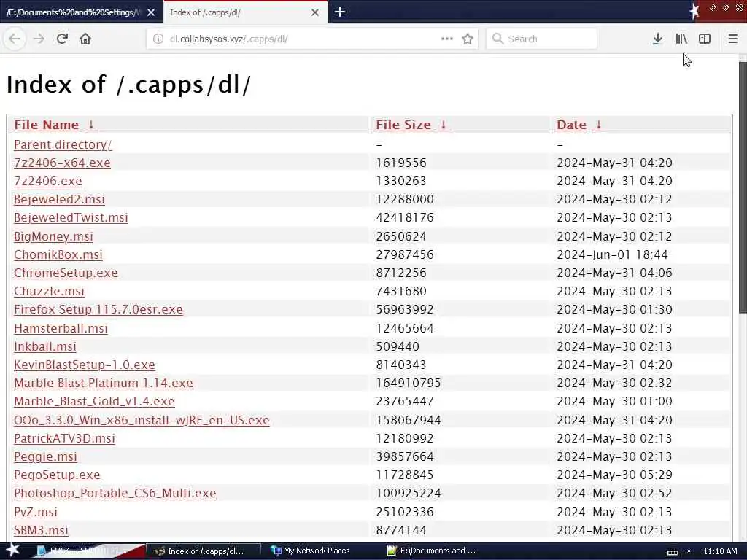747x560 pixels.
Task: Download KevinBlastSetup-1.0.exe
Action: [85, 365]
